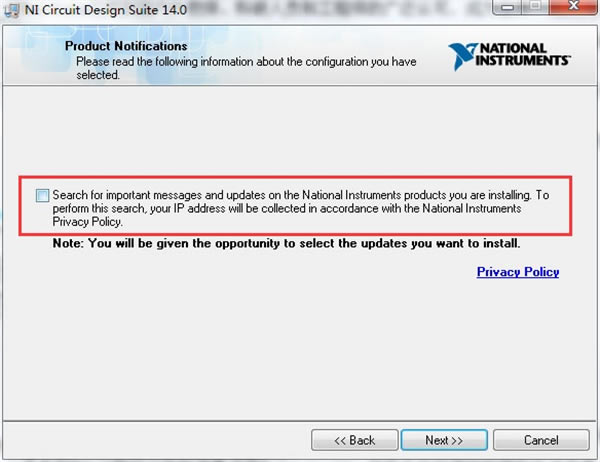Click the bold Note about selecting updates

coord(286,244)
